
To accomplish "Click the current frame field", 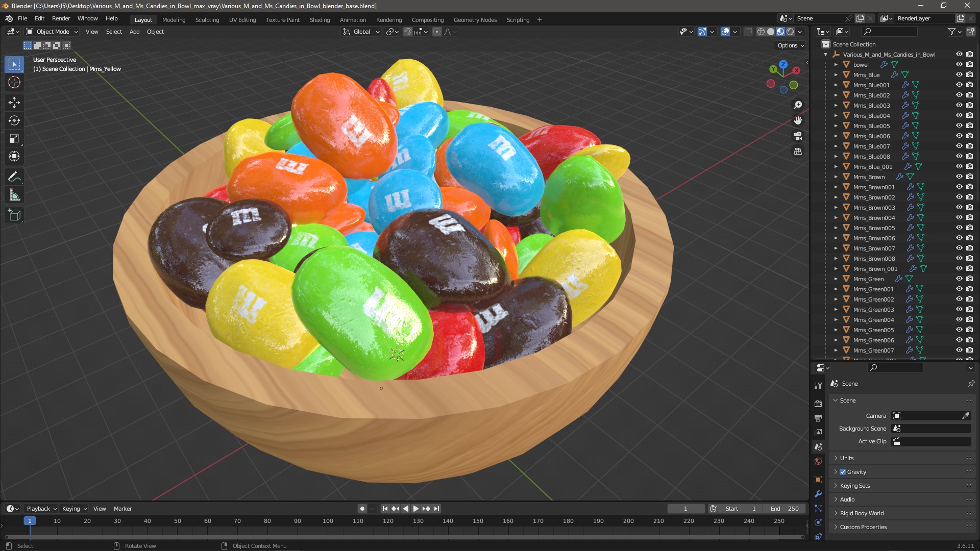I will point(685,509).
